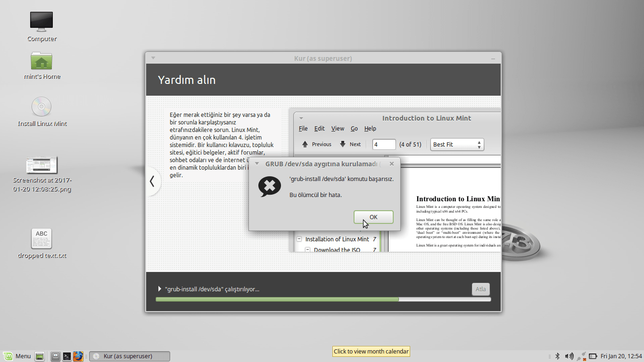Select the dropped text.txt file icon

pyautogui.click(x=41, y=239)
